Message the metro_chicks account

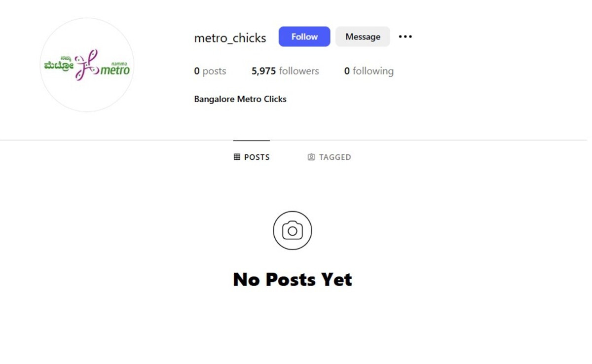tap(363, 36)
